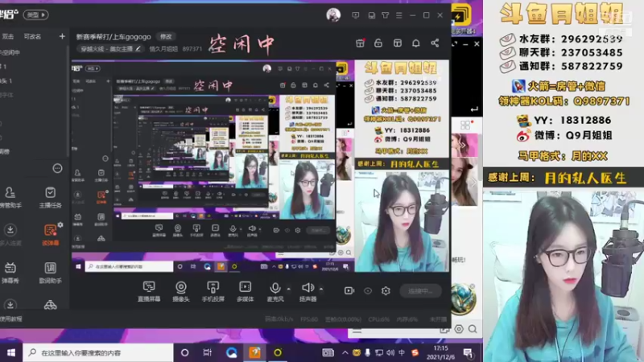
Task: Edit the 穿越火线 - 美女主播 category
Action: [110, 48]
